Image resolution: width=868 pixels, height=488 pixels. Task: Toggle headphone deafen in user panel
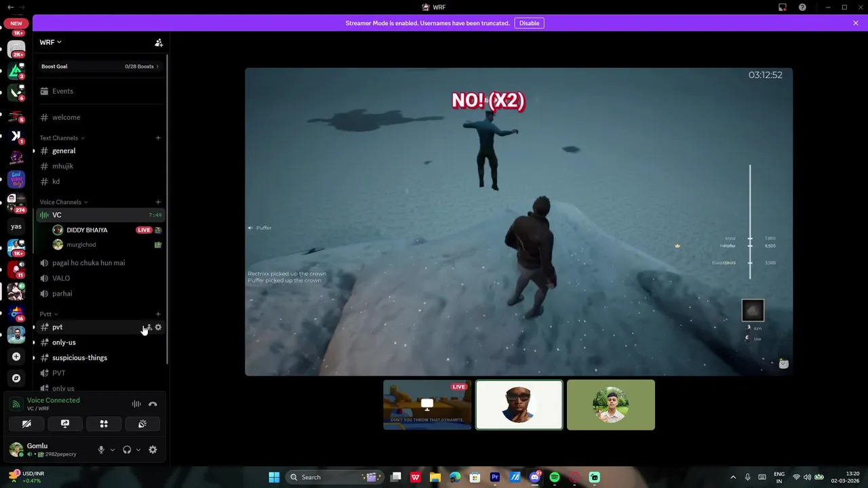click(127, 449)
